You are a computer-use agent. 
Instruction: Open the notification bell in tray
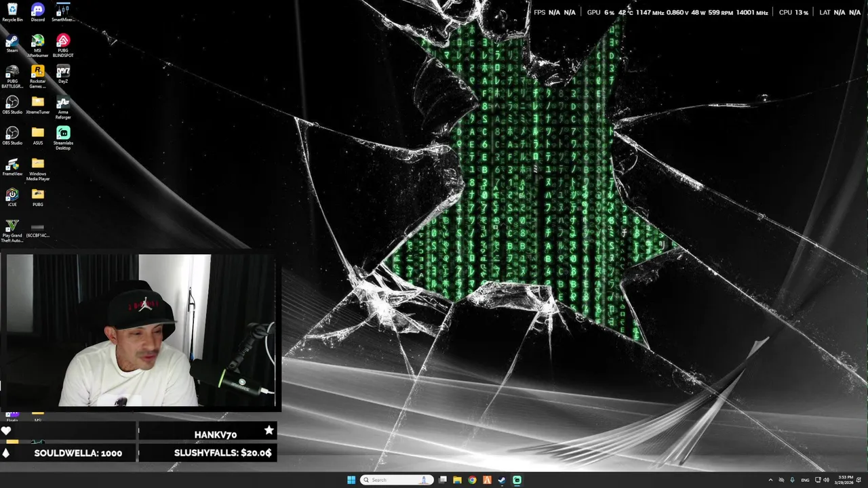[x=859, y=480]
